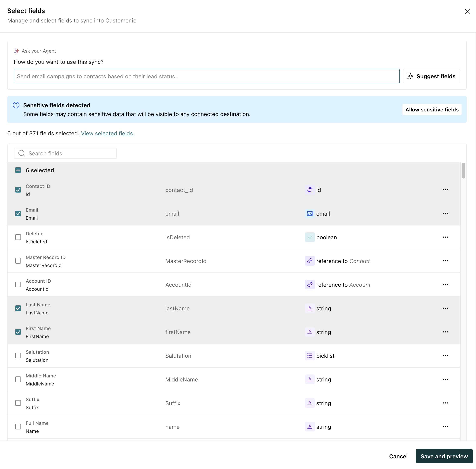
Task: Click the contact_id mapped name
Action: 179,190
